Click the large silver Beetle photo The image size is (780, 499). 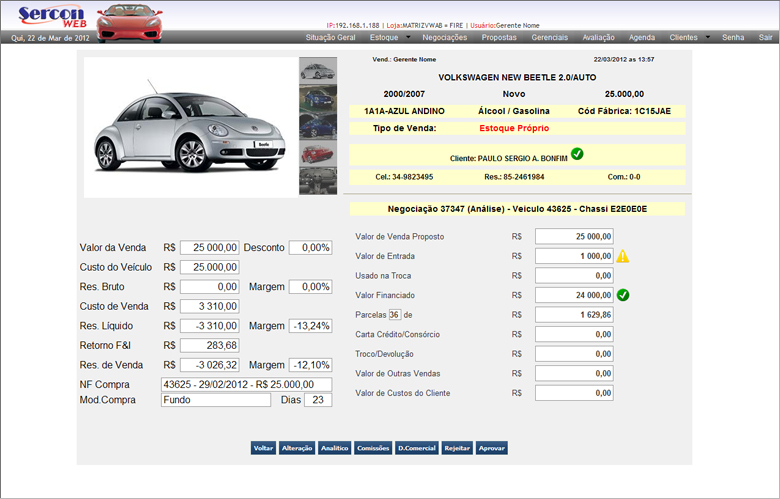[191, 128]
